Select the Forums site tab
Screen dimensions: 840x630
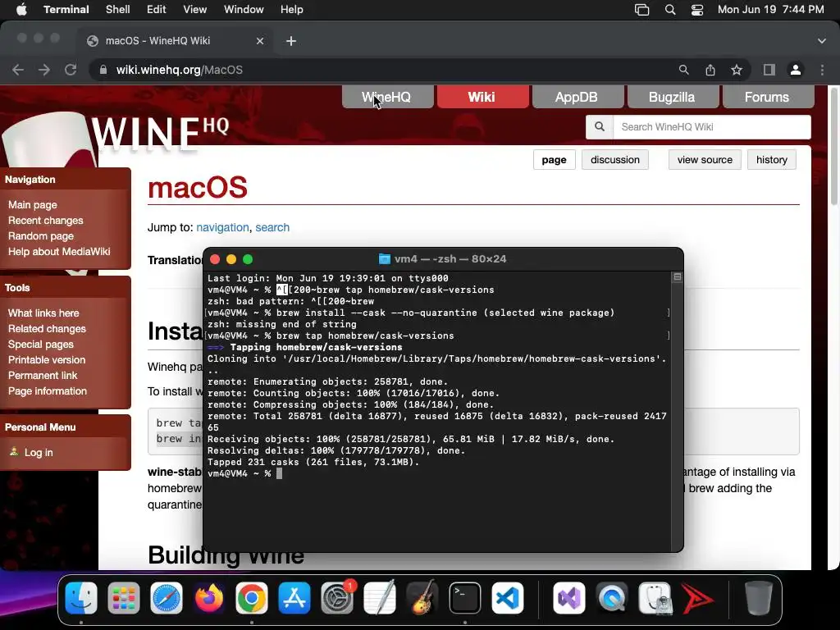[768, 97]
